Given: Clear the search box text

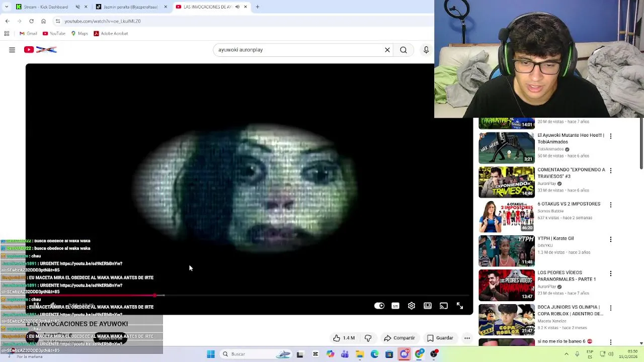Looking at the screenshot, I should 387,50.
